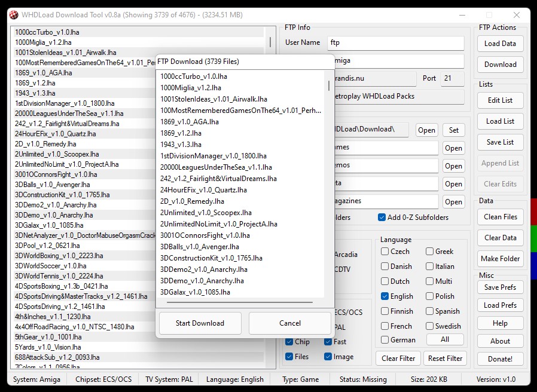Select the German language checkbox
This screenshot has width=537, height=392.
(385, 340)
